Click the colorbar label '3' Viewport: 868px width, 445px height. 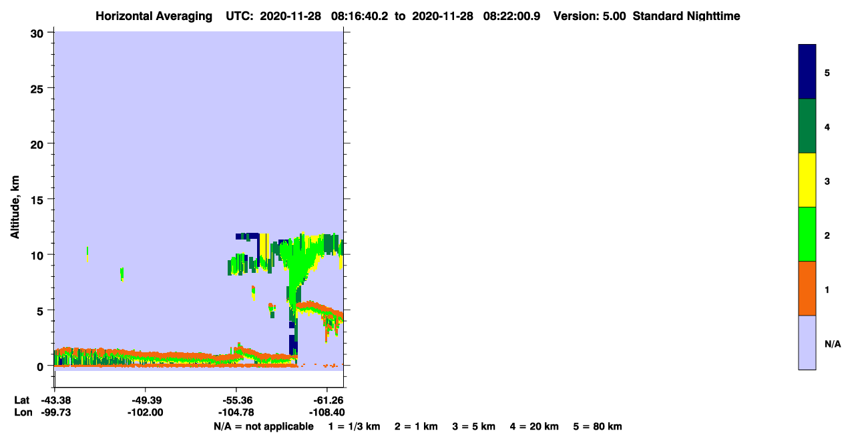(827, 181)
